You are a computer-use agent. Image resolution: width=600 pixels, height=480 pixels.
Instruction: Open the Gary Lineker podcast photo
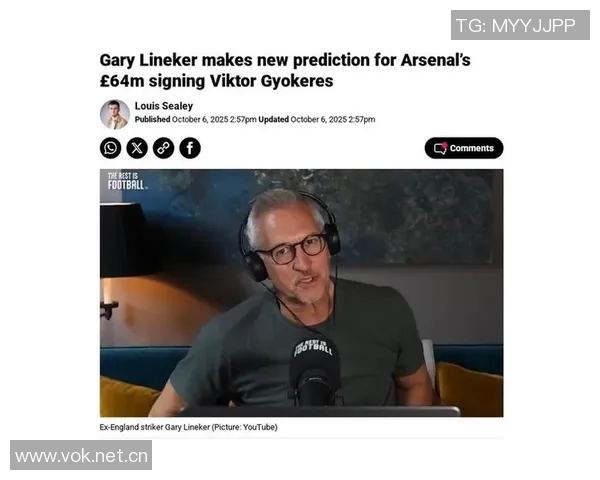click(x=302, y=293)
